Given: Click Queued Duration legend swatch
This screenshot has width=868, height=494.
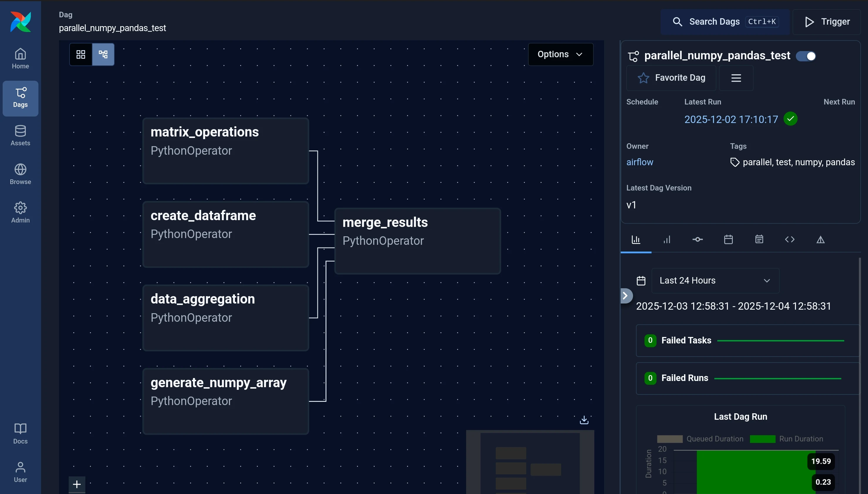Looking at the screenshot, I should point(670,439).
